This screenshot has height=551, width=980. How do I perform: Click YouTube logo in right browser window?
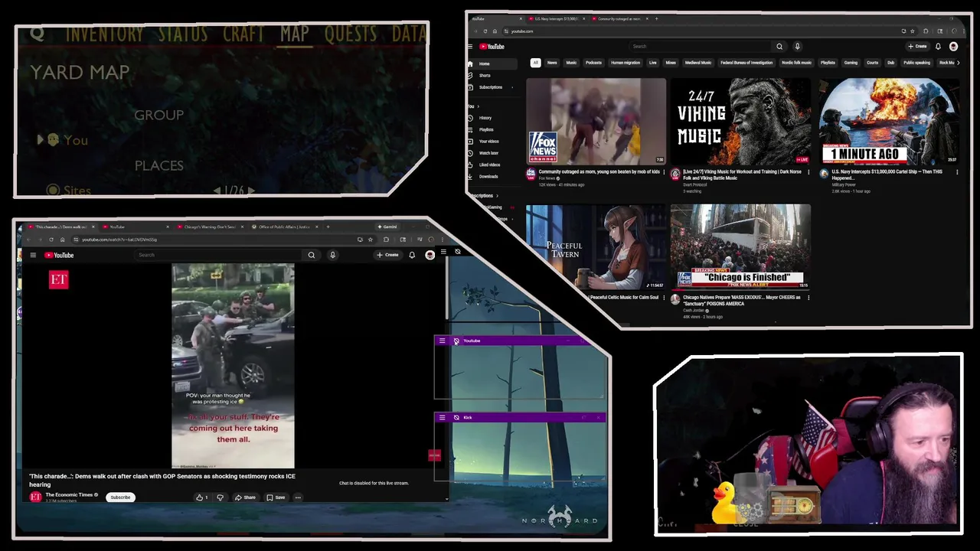click(492, 47)
